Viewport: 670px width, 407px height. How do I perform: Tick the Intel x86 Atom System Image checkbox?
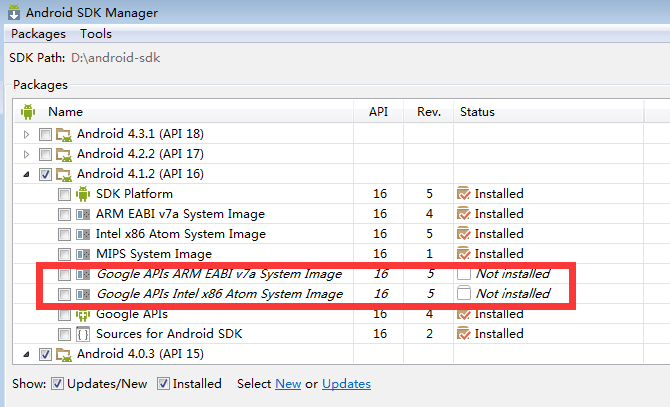64,234
